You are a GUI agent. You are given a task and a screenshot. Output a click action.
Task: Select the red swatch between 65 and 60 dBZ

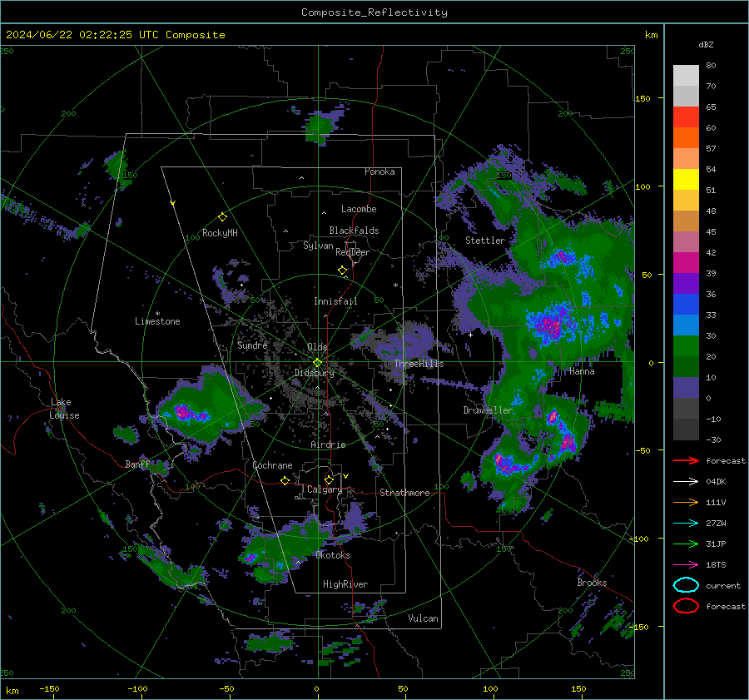[x=686, y=117]
